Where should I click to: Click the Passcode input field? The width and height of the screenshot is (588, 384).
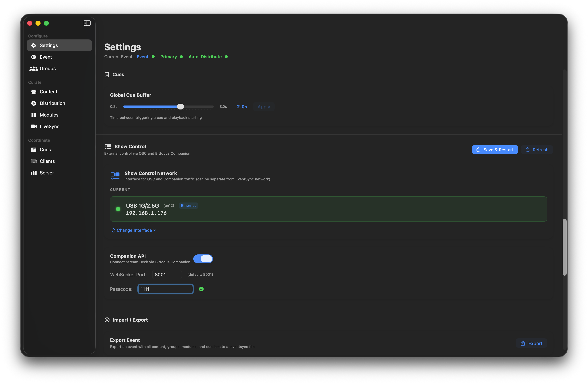165,289
